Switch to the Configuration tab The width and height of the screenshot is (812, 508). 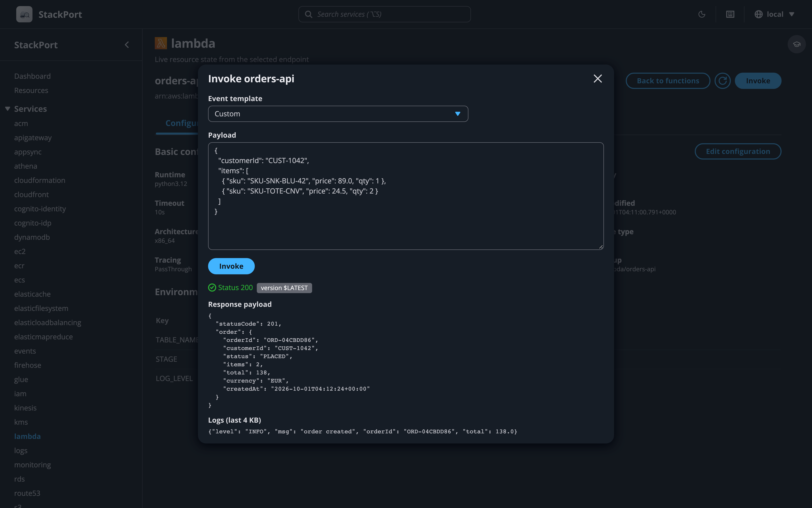[x=181, y=123]
